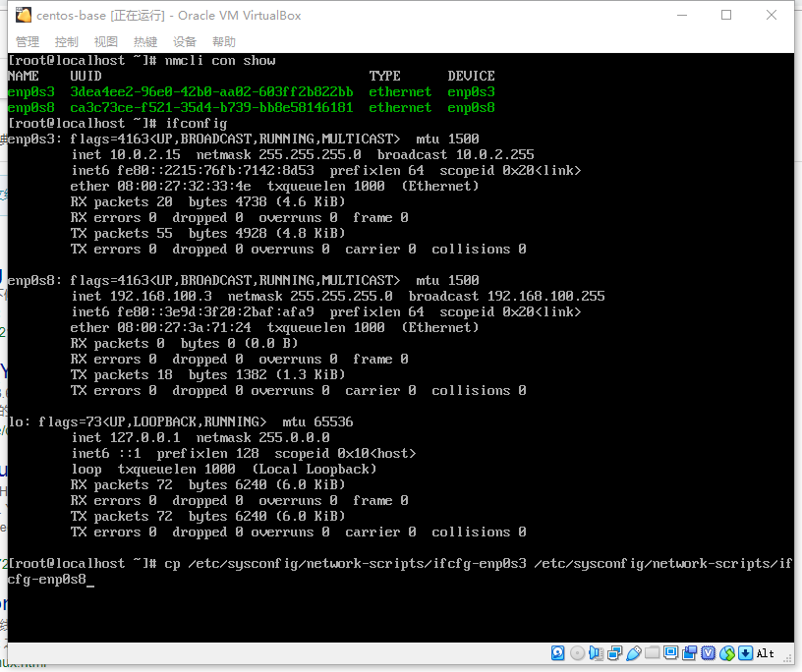Image resolution: width=802 pixels, height=672 pixels.
Task: Click the window resize grip in bottom-right corner
Action: [x=787, y=659]
